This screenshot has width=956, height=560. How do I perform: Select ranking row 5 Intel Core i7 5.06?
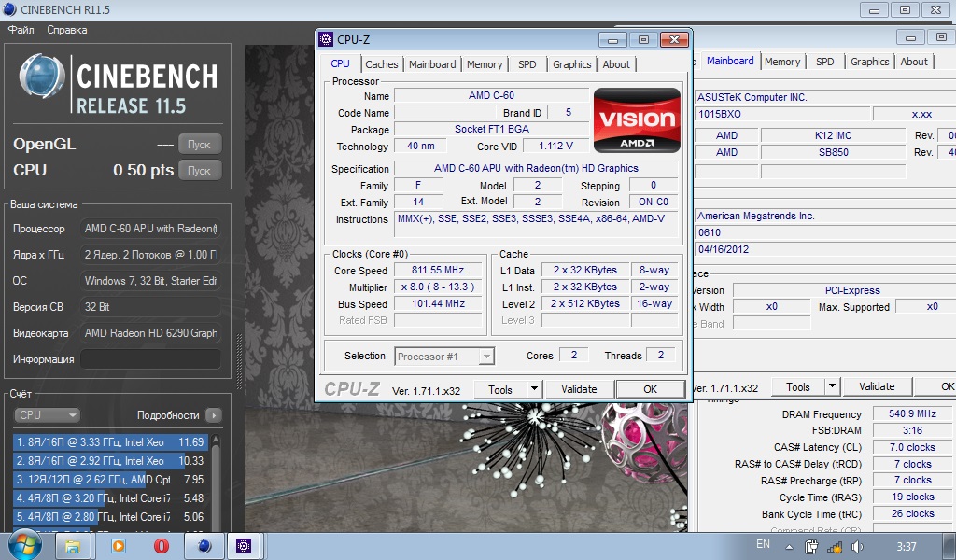point(110,517)
